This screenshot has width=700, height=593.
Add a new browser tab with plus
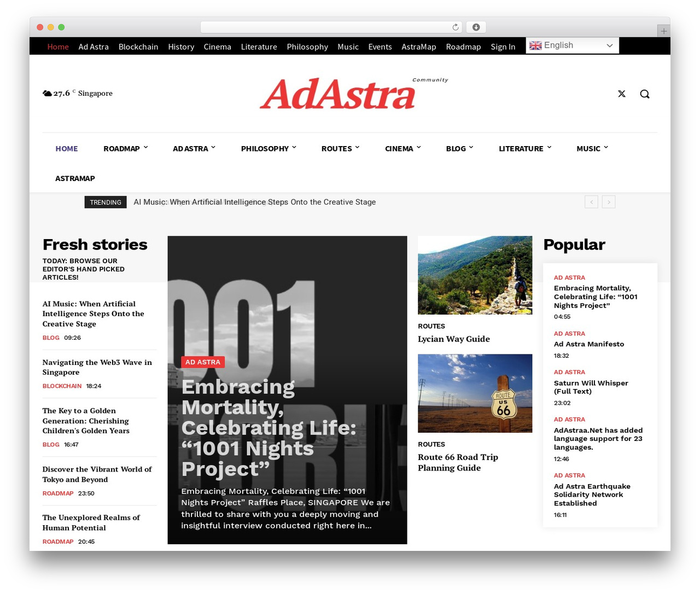coord(663,31)
